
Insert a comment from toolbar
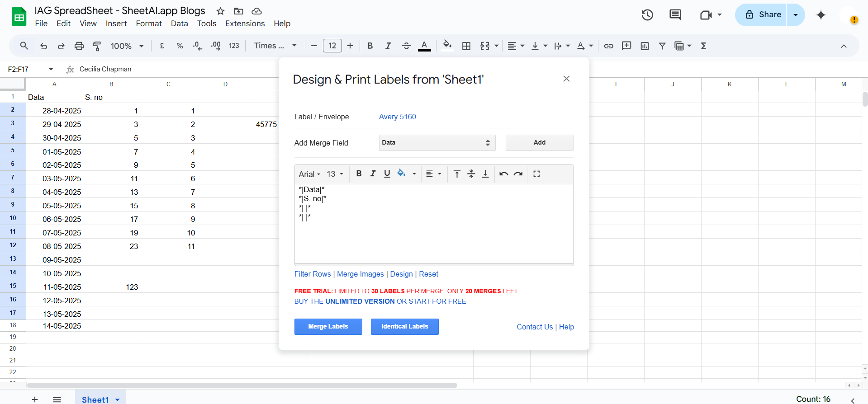point(626,46)
